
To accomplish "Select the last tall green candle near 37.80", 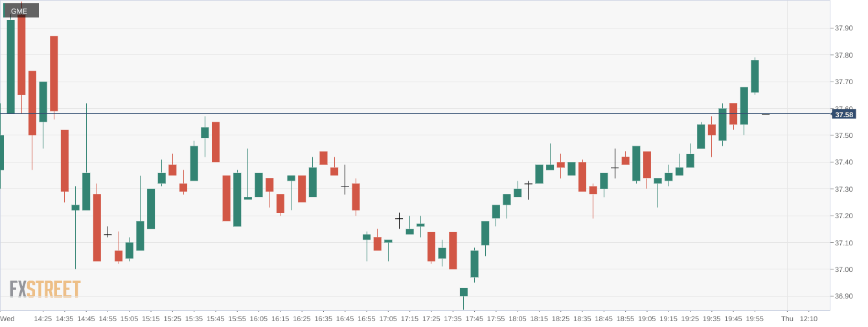I will point(755,76).
